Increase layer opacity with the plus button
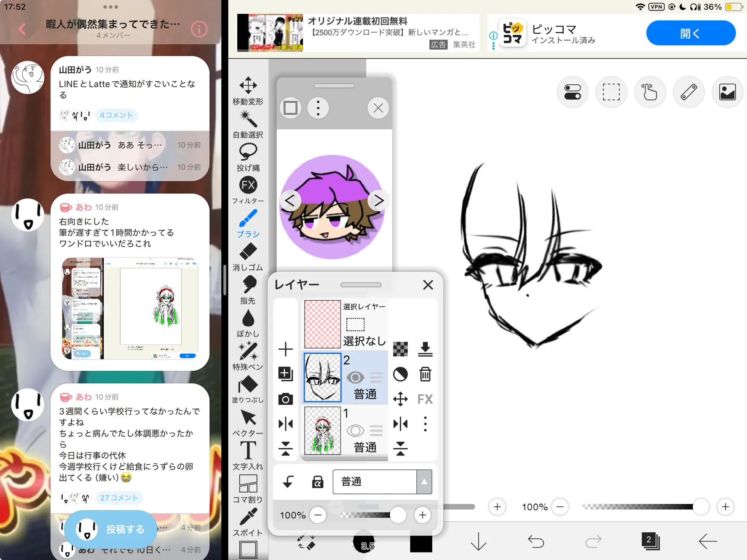The image size is (747, 560). pyautogui.click(x=422, y=515)
